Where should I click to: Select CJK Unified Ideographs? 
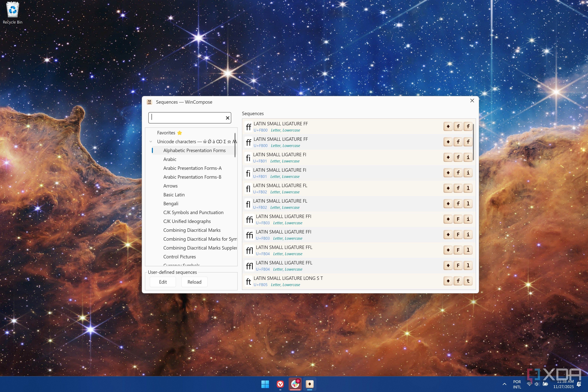pyautogui.click(x=187, y=221)
